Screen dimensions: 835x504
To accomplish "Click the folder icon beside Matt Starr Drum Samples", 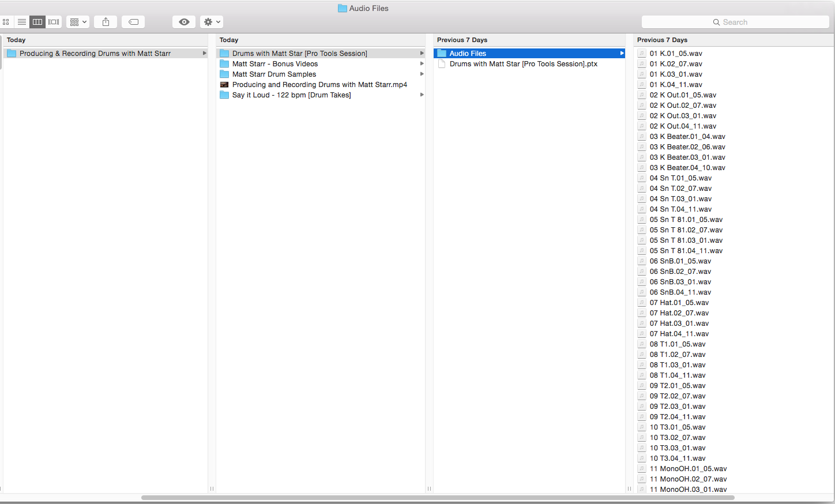I will pyautogui.click(x=224, y=74).
